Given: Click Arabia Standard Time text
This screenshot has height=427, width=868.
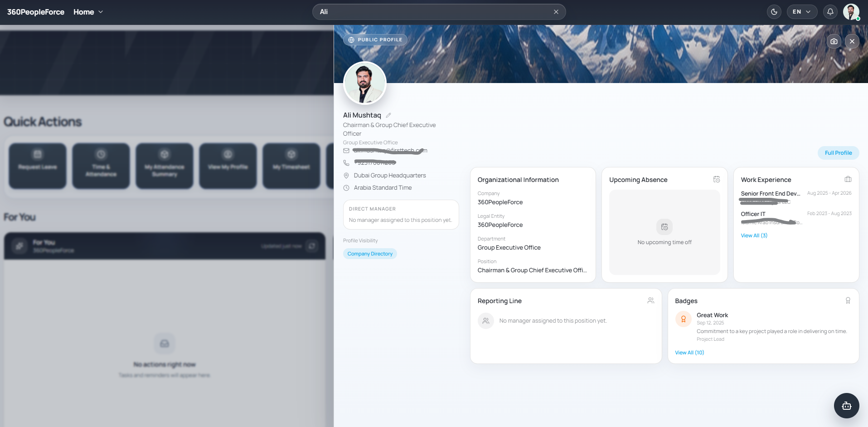Looking at the screenshot, I should click(383, 188).
